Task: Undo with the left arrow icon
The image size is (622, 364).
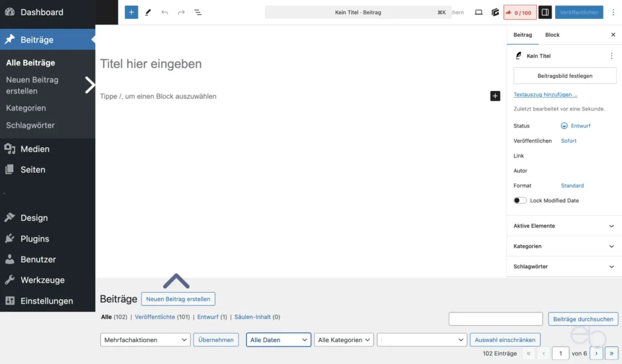Action: pos(165,12)
